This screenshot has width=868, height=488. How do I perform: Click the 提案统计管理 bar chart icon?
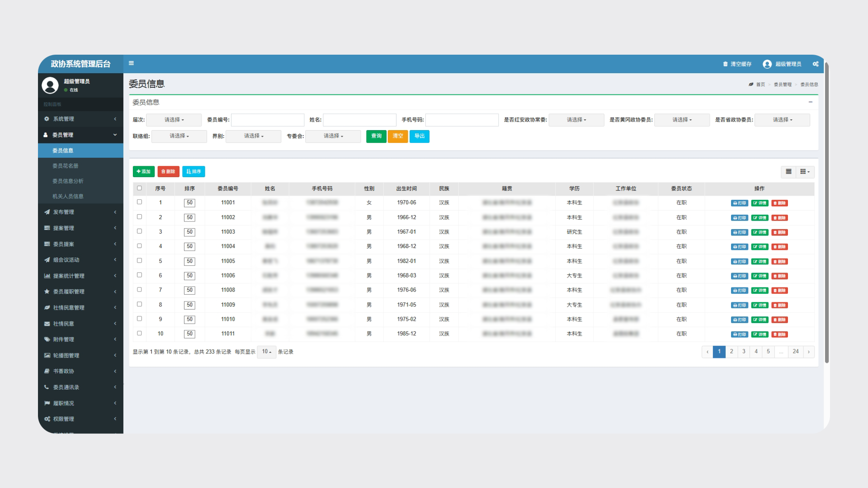(47, 276)
